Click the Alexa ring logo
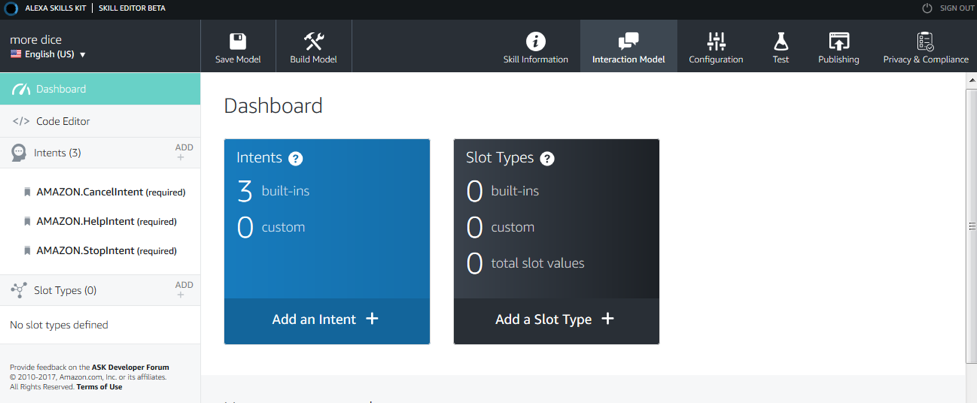Viewport: 977px width, 403px height. tap(12, 8)
